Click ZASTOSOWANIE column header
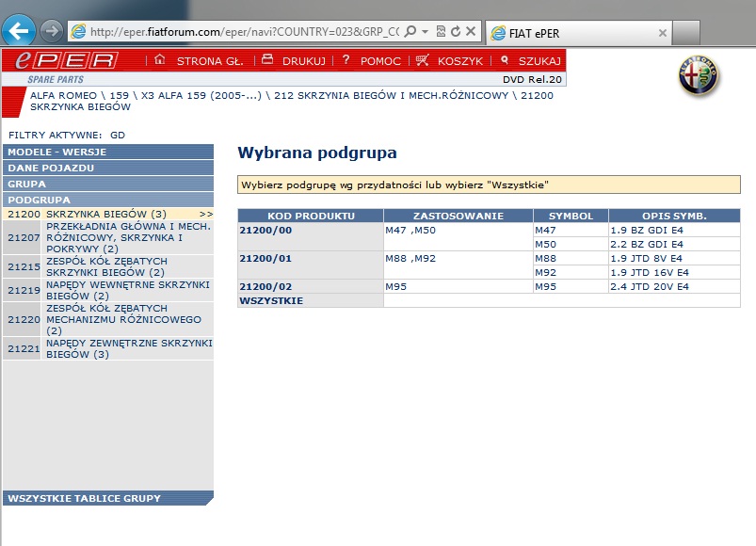Screen dimensions: 756x546 point(458,216)
